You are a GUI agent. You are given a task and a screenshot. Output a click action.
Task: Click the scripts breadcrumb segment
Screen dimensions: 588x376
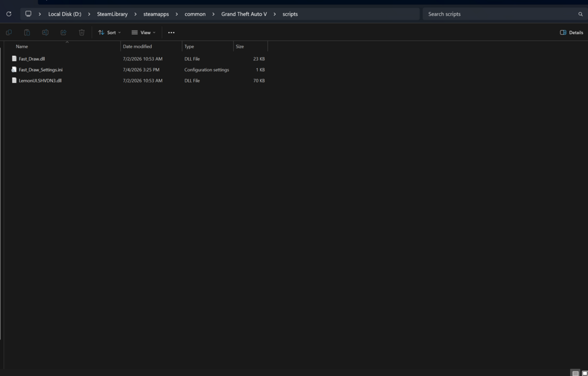(290, 14)
